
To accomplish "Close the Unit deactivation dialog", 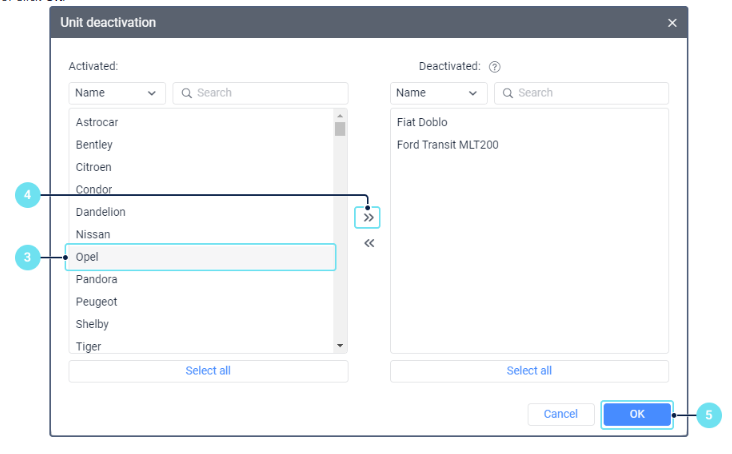I will (672, 22).
